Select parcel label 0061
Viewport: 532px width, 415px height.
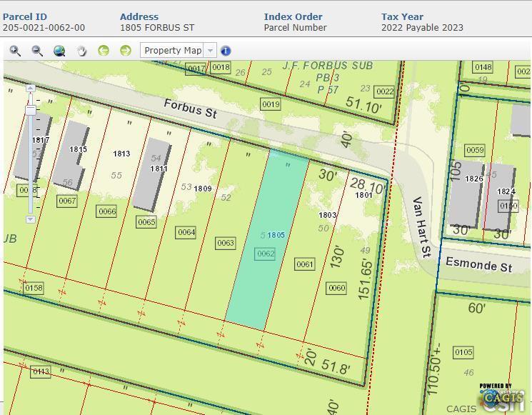click(x=305, y=264)
